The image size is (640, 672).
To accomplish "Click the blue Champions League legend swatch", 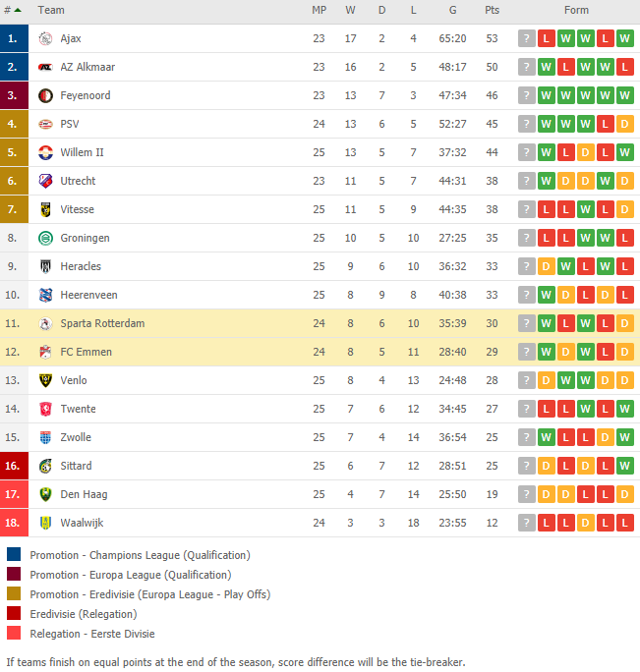I will [x=14, y=554].
